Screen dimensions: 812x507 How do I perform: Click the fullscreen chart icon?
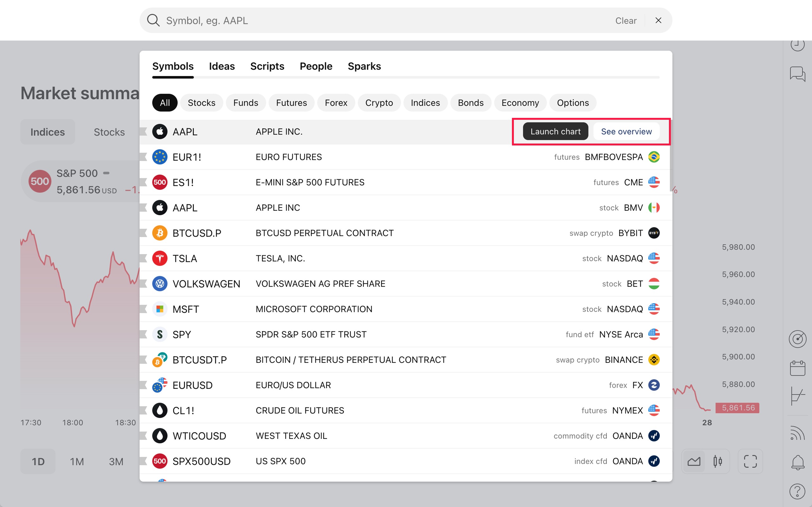coord(750,461)
